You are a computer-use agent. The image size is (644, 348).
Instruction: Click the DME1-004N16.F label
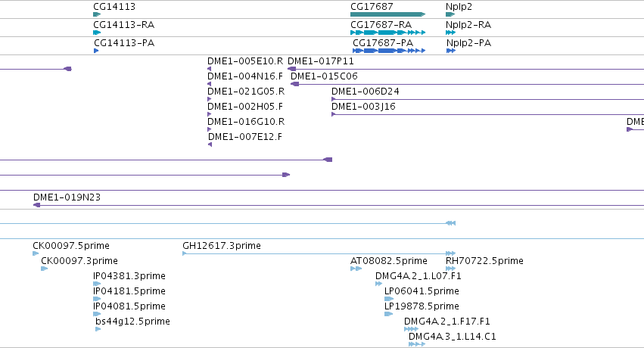click(x=245, y=76)
